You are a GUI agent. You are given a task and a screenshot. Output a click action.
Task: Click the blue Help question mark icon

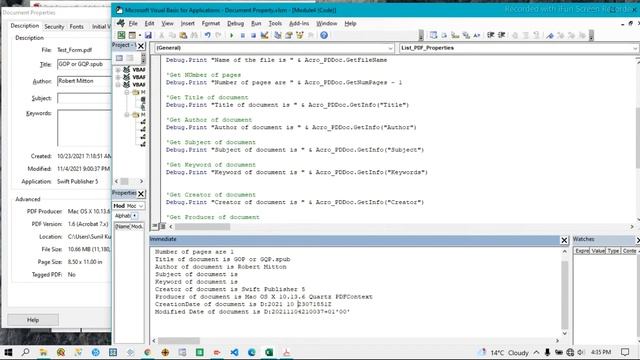coord(324,36)
